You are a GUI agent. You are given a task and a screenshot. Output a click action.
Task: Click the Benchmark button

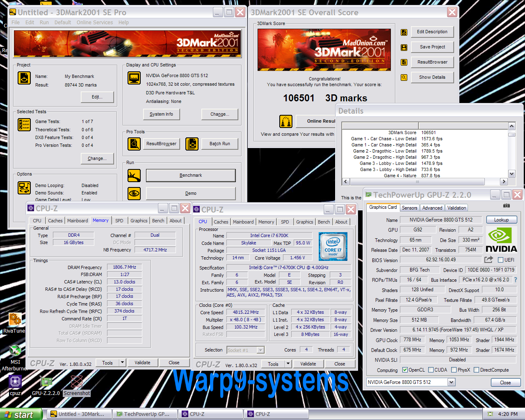pyautogui.click(x=191, y=176)
